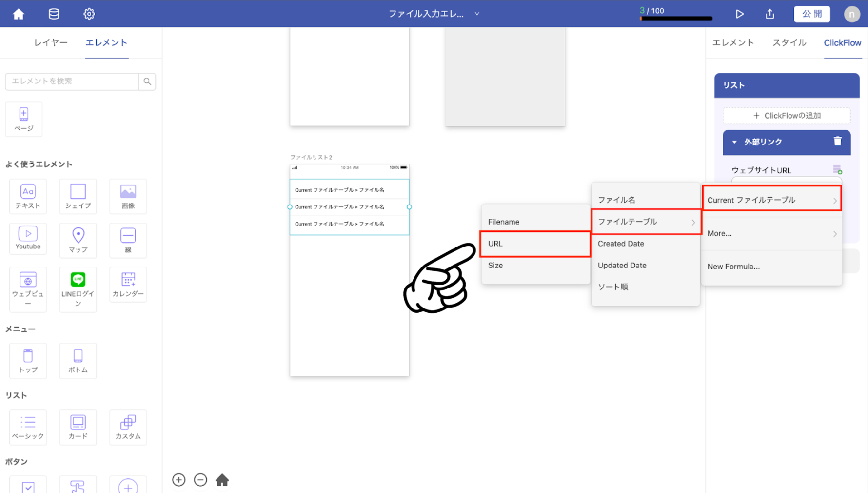Select the テキスト element
868x493 pixels.
28,196
